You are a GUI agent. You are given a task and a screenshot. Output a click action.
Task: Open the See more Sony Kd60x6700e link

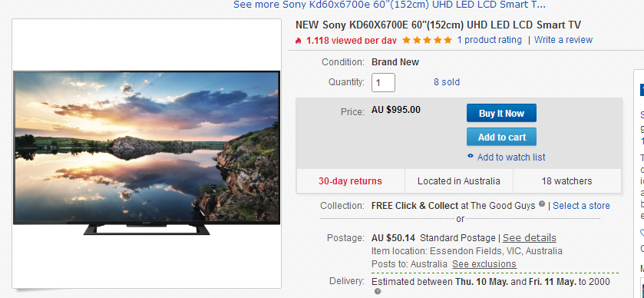[389, 5]
